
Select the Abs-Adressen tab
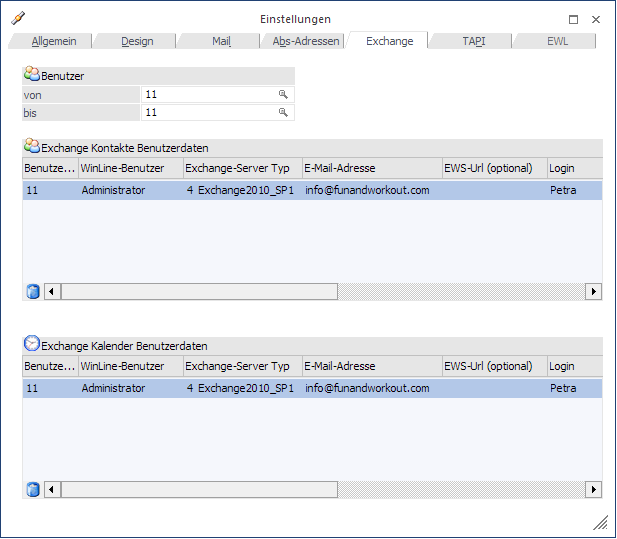[306, 41]
